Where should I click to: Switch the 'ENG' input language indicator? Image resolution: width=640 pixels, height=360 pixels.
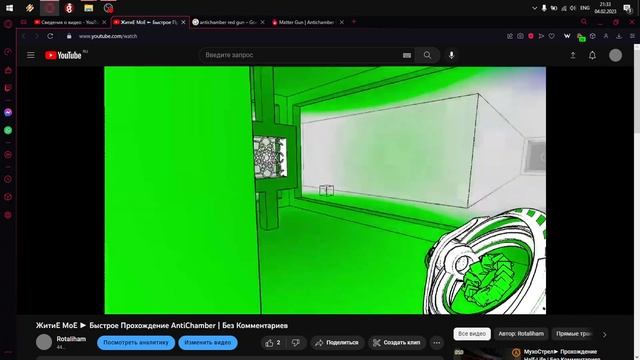tap(585, 8)
